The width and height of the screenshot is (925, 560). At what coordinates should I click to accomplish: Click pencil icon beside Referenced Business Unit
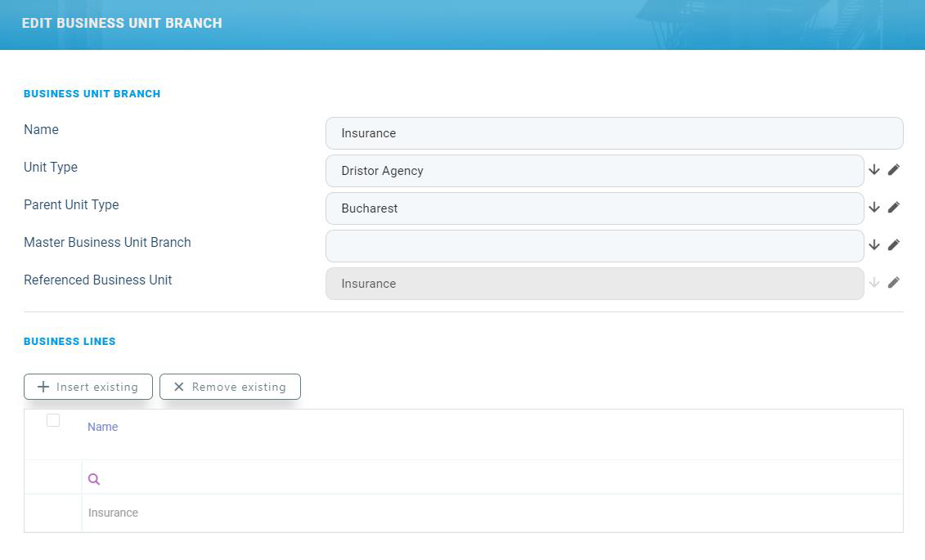(894, 283)
